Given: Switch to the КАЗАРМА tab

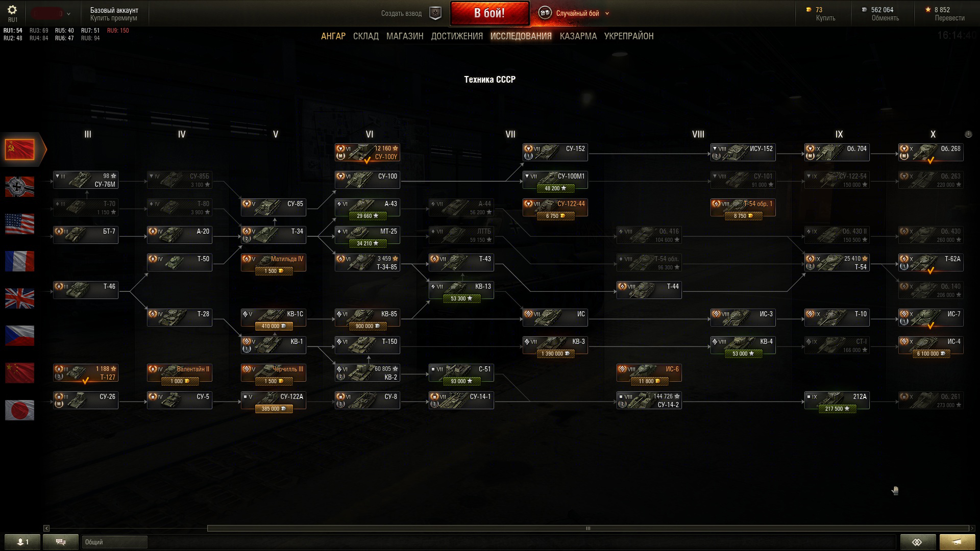Looking at the screenshot, I should tap(578, 36).
